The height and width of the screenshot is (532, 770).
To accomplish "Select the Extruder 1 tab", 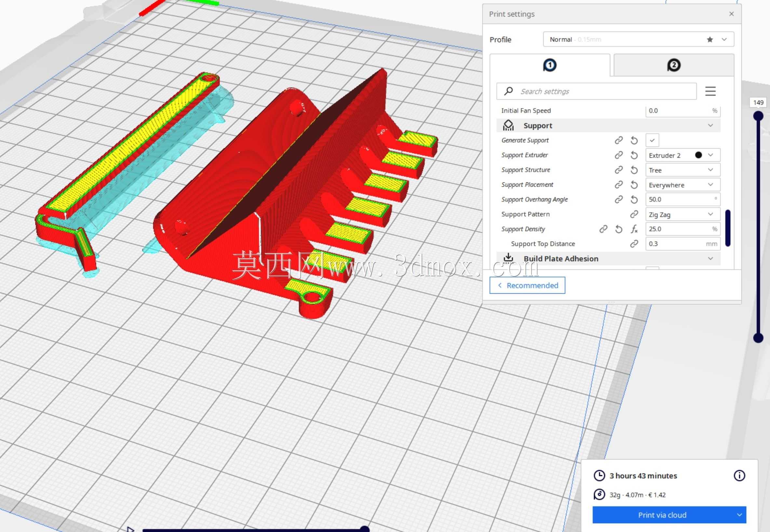I will (x=549, y=65).
